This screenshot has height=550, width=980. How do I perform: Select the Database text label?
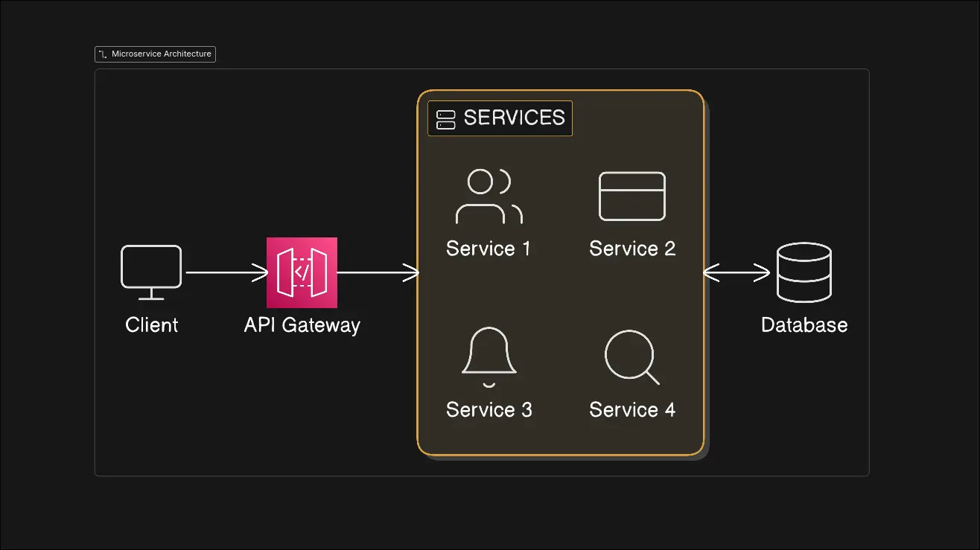[x=804, y=325]
